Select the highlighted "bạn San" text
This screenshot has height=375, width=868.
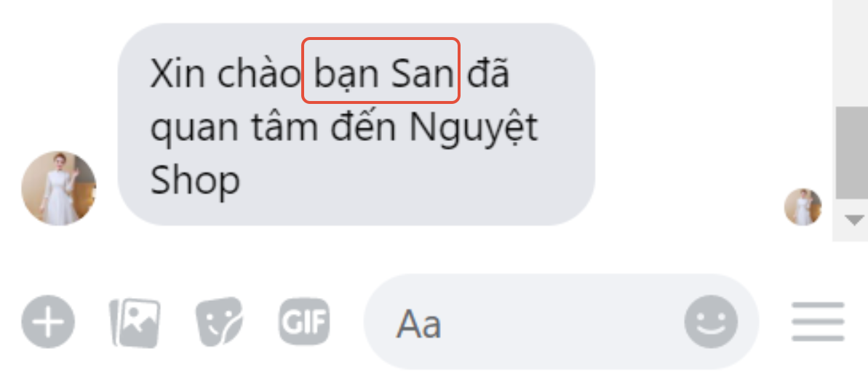pyautogui.click(x=383, y=74)
